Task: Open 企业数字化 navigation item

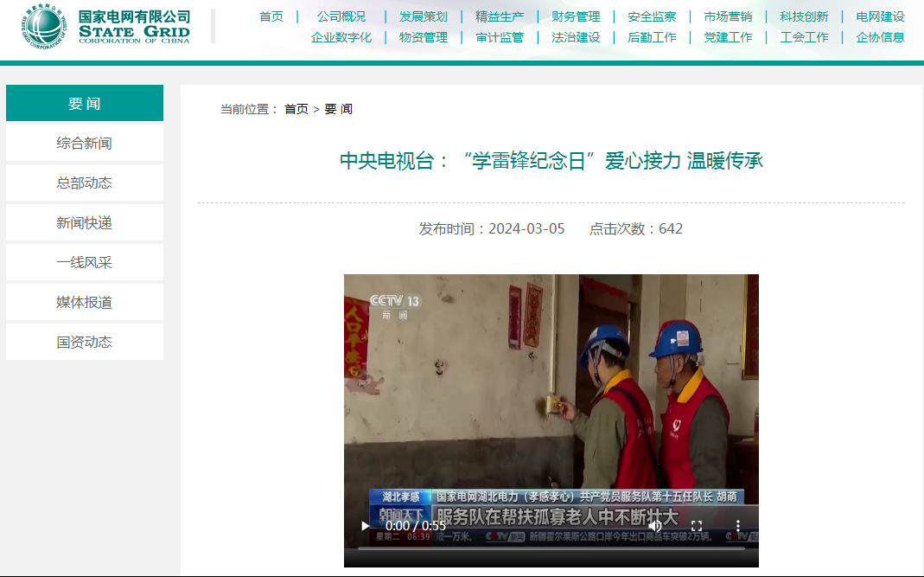Action: 341,37
